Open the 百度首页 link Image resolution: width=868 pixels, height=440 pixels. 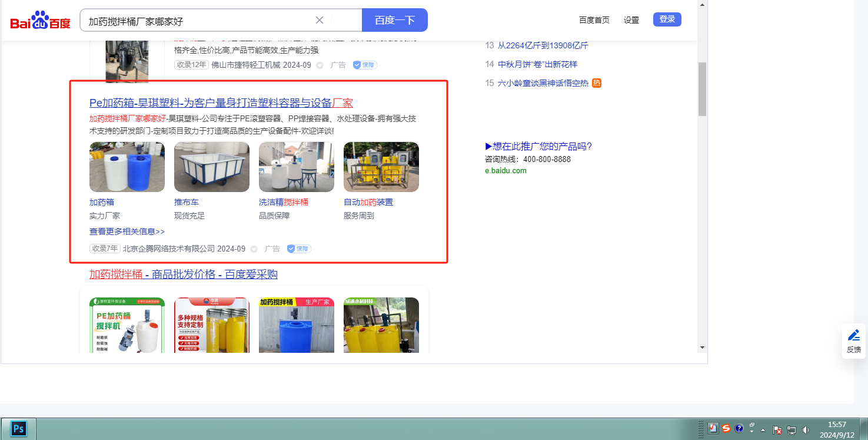click(594, 20)
